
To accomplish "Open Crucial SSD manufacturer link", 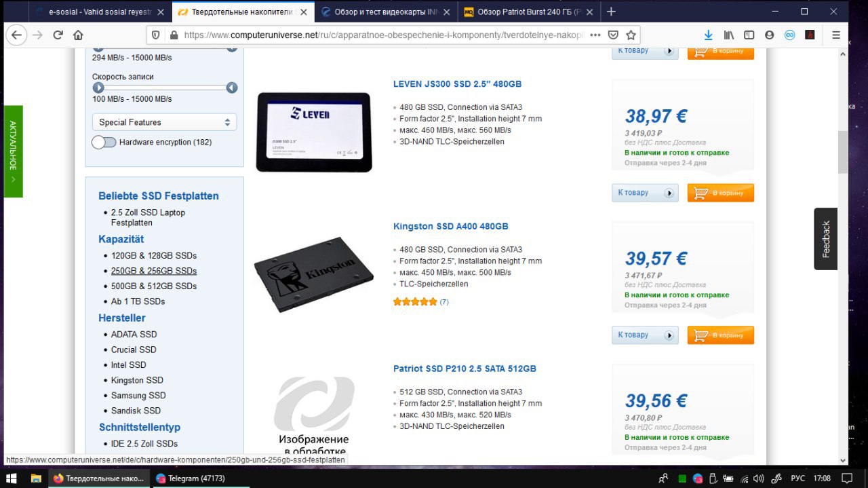I will (x=134, y=350).
